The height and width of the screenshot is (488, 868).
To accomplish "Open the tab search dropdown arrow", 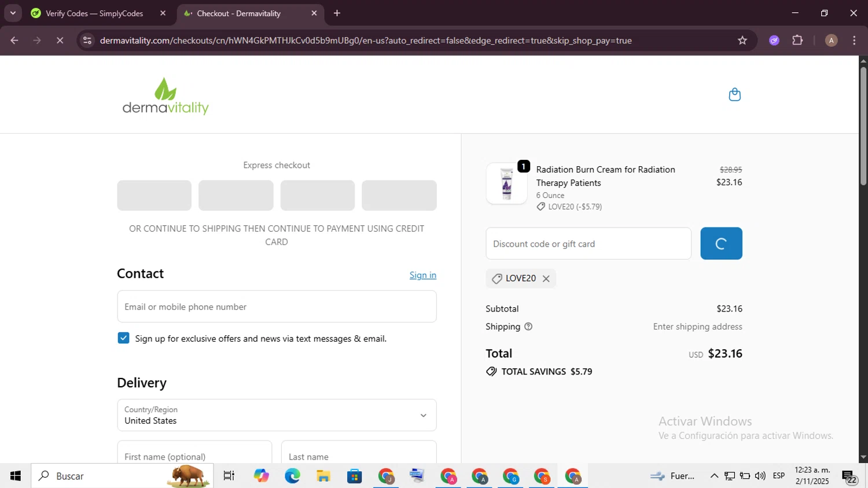I will point(13,13).
